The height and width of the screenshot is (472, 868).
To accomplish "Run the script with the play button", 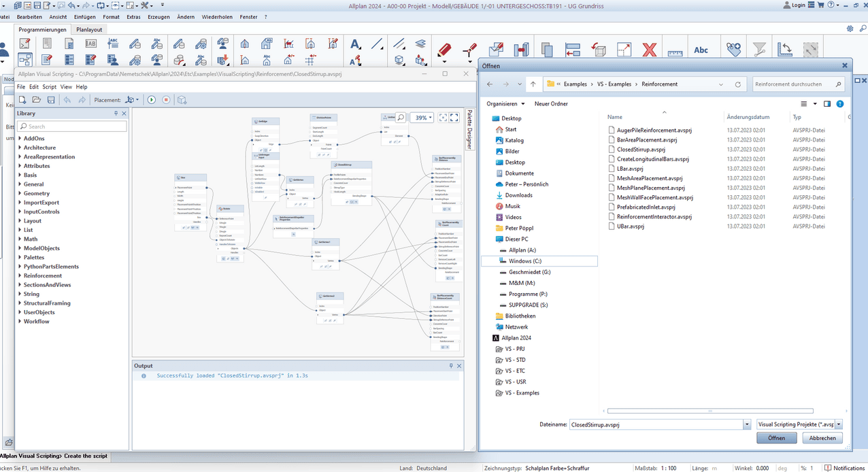I will (x=152, y=100).
